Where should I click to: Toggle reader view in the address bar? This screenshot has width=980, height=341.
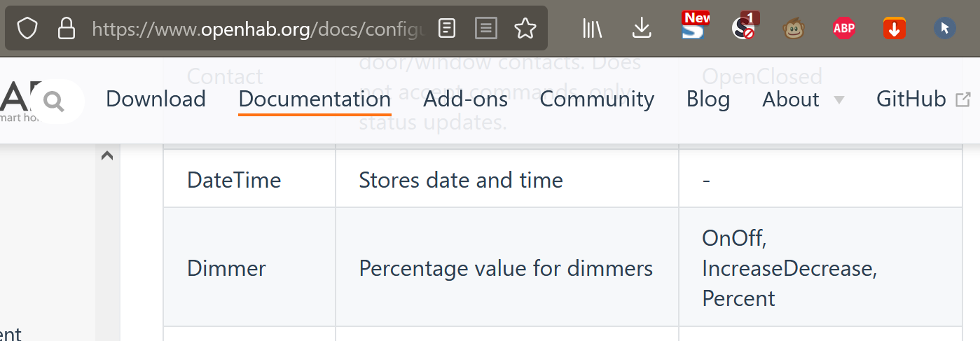[485, 29]
